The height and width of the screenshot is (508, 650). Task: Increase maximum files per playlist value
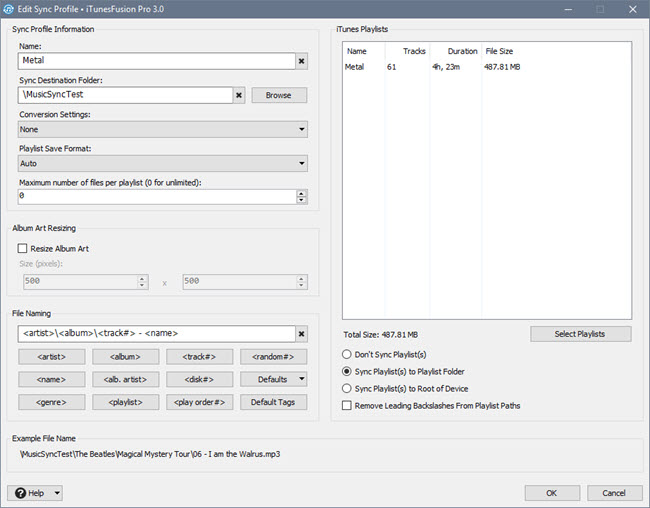point(301,193)
